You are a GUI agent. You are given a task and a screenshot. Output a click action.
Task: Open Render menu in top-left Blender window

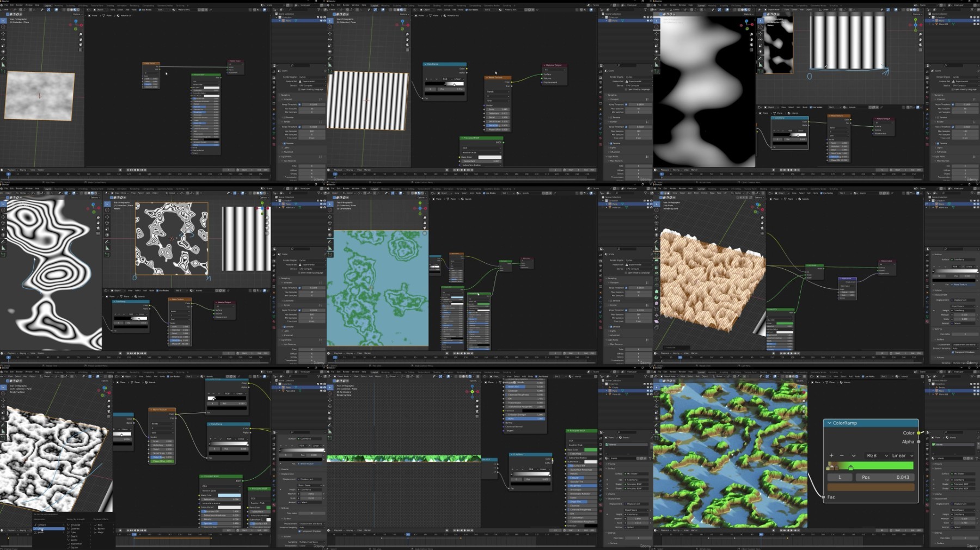20,5
